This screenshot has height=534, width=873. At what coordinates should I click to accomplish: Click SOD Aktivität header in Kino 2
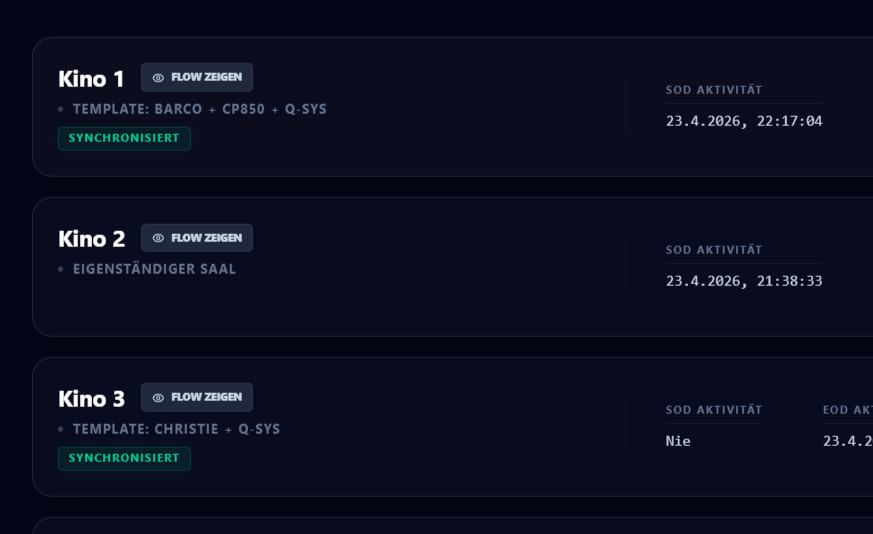click(x=714, y=250)
